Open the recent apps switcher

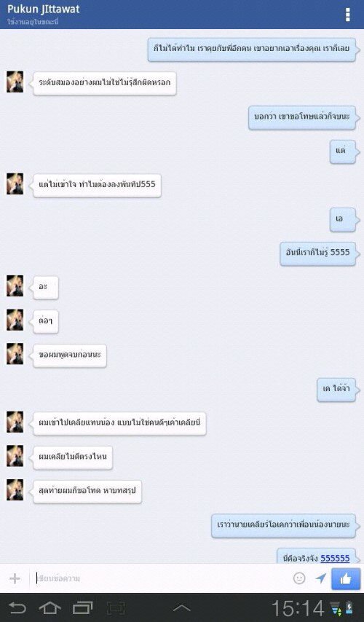(83, 607)
